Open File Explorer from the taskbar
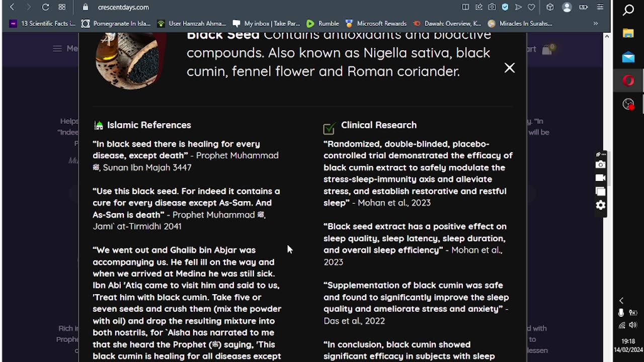The width and height of the screenshot is (644, 362). [628, 34]
